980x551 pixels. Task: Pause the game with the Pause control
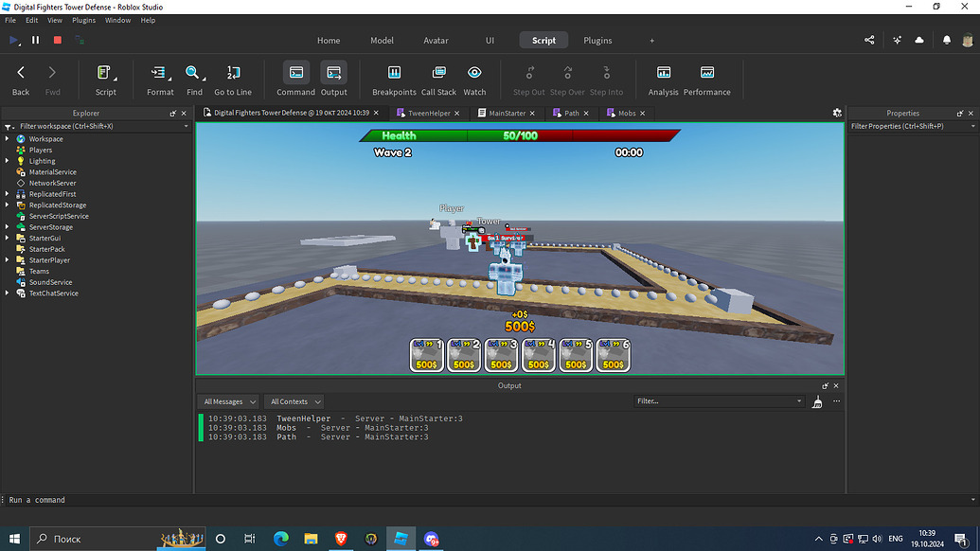point(34,40)
